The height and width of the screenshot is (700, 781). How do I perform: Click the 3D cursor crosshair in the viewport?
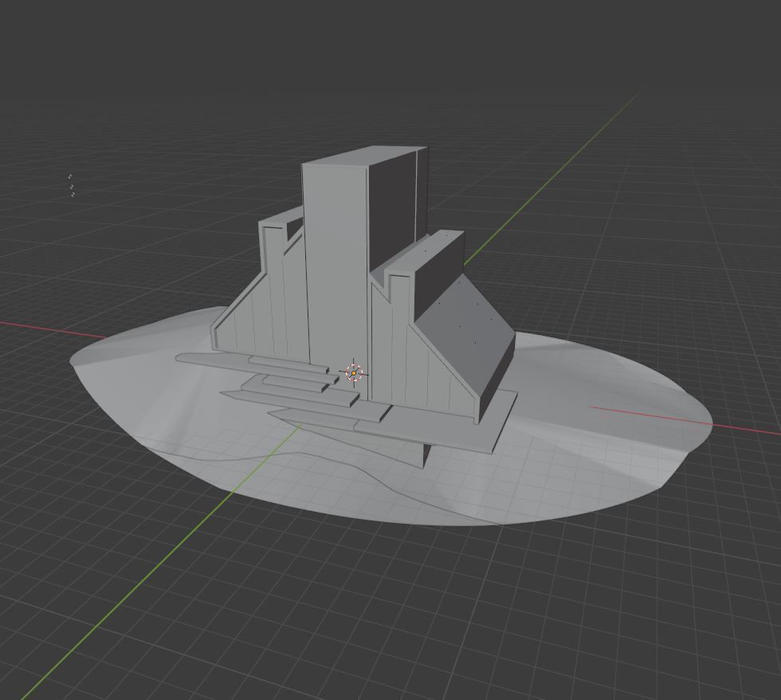pyautogui.click(x=354, y=372)
